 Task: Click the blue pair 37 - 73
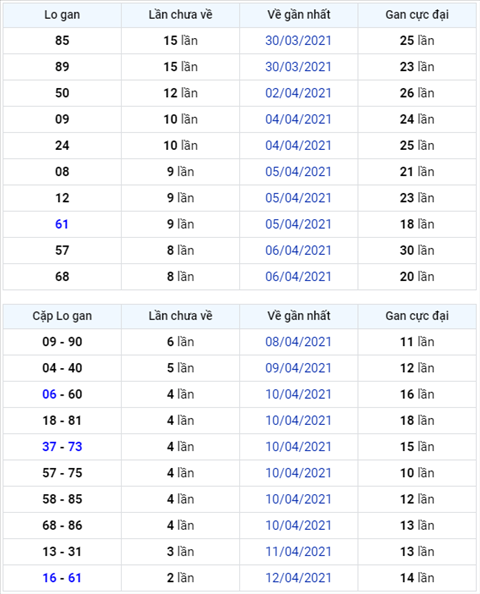pyautogui.click(x=62, y=447)
